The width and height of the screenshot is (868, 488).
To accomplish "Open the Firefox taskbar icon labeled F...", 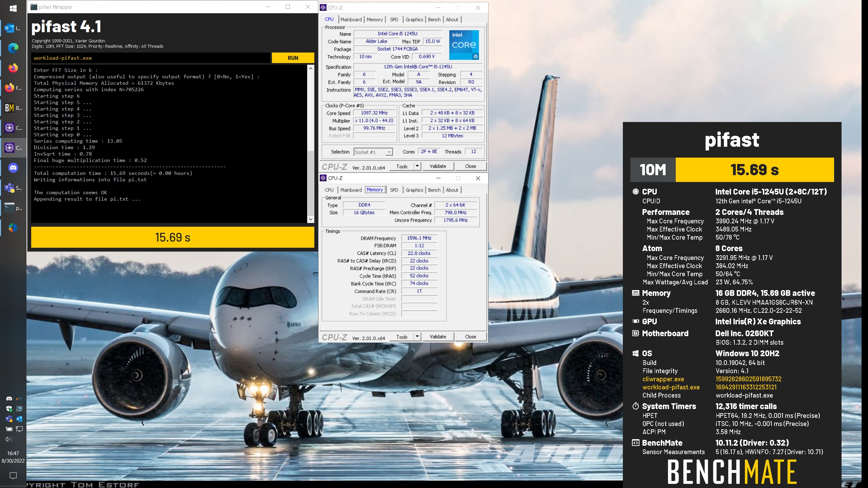I will coord(13,88).
